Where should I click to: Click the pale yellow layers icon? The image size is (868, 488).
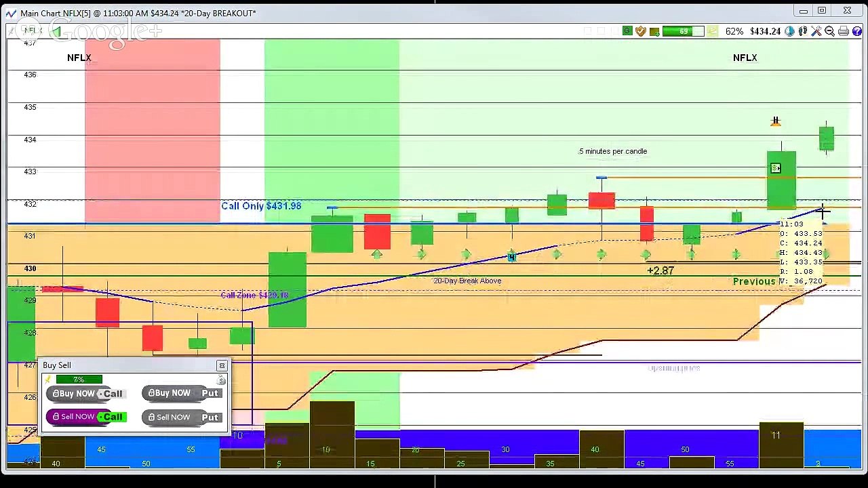pos(712,31)
